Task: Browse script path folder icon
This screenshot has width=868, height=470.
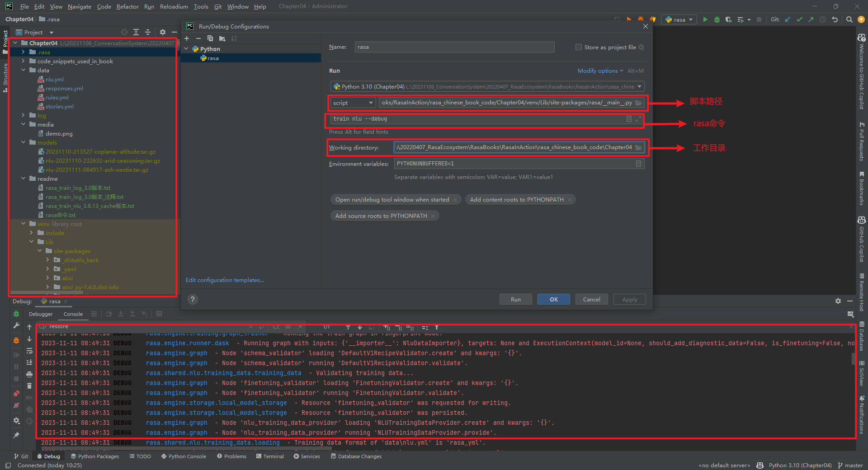Action: [638, 103]
